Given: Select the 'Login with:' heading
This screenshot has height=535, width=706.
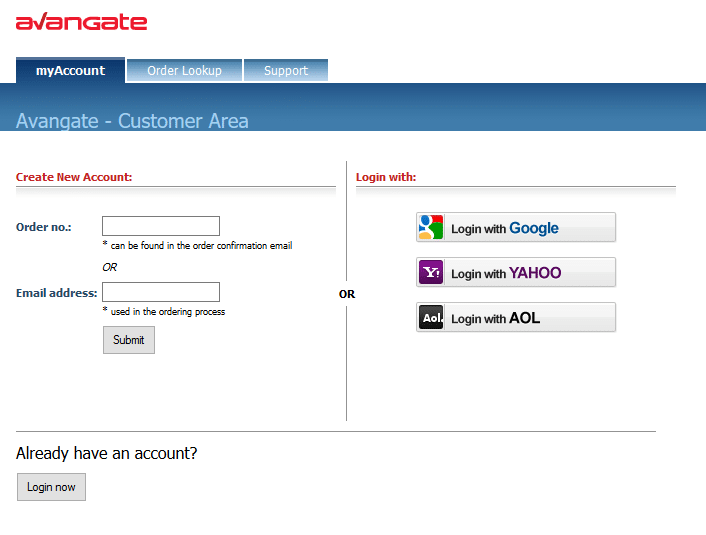Looking at the screenshot, I should point(386,177).
